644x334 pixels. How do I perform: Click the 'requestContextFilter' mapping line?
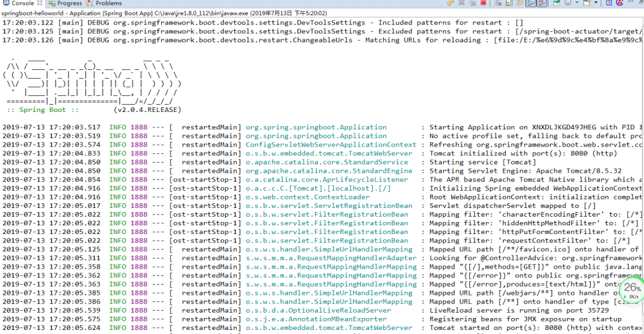(316, 240)
